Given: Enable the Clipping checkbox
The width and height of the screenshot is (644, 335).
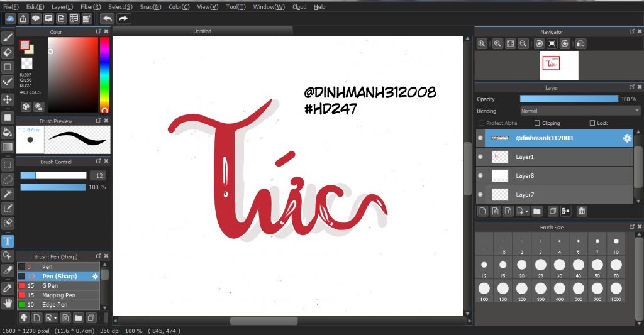Looking at the screenshot, I should [537, 123].
